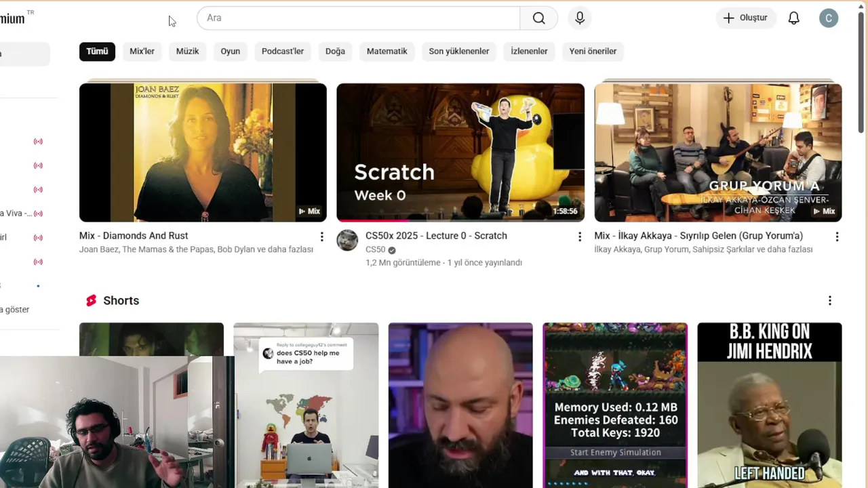Viewport: 868px width, 488px height.
Task: Open title Mix - İlkay Akkaya Sıyrılıp Gelen
Action: (x=698, y=236)
